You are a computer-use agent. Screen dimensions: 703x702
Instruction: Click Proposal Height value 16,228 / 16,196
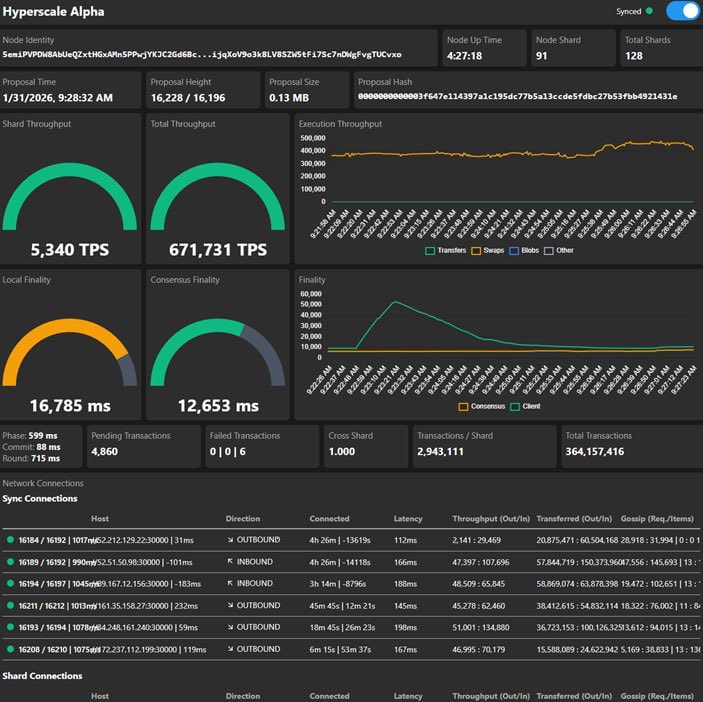coord(188,98)
